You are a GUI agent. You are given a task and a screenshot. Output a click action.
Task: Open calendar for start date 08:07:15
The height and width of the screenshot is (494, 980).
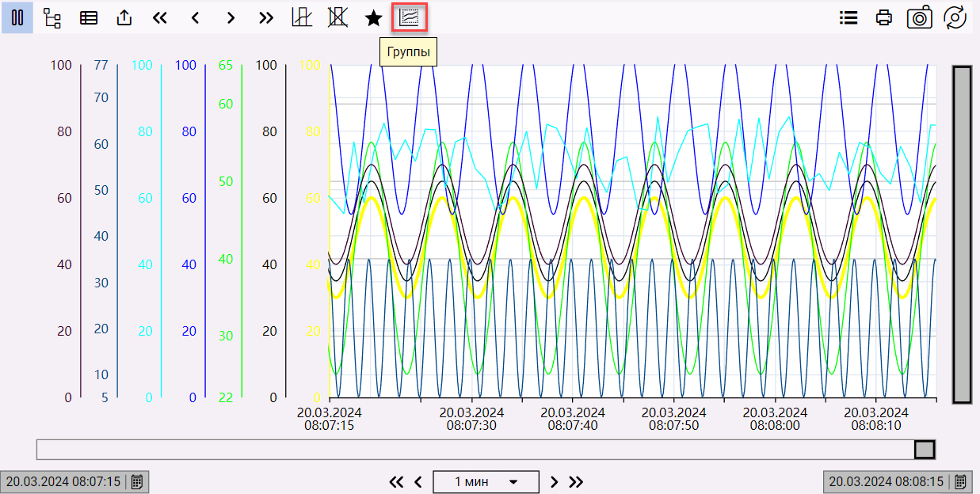coord(137,481)
